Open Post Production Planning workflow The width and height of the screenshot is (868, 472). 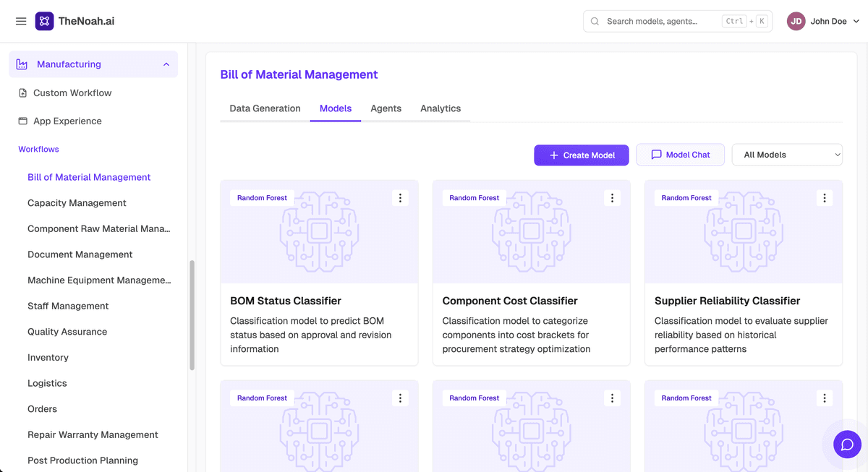tap(82, 460)
